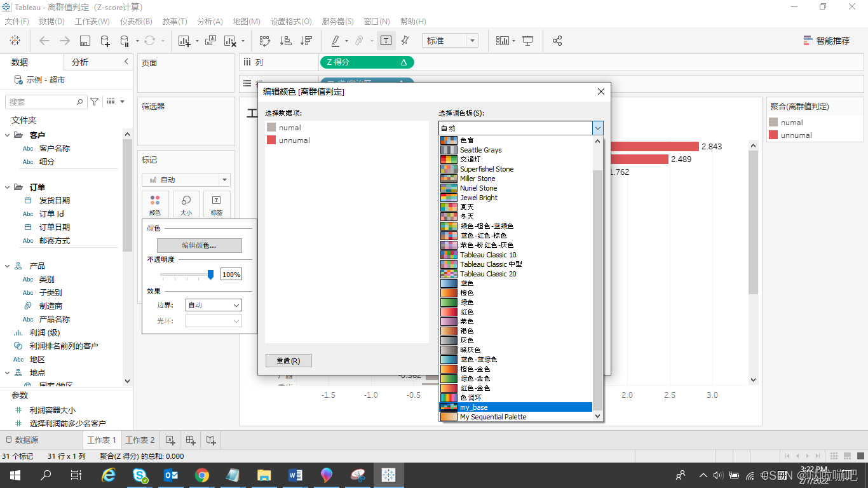The width and height of the screenshot is (868, 488).
Task: Click the 标签 label marks card button
Action: click(217, 205)
